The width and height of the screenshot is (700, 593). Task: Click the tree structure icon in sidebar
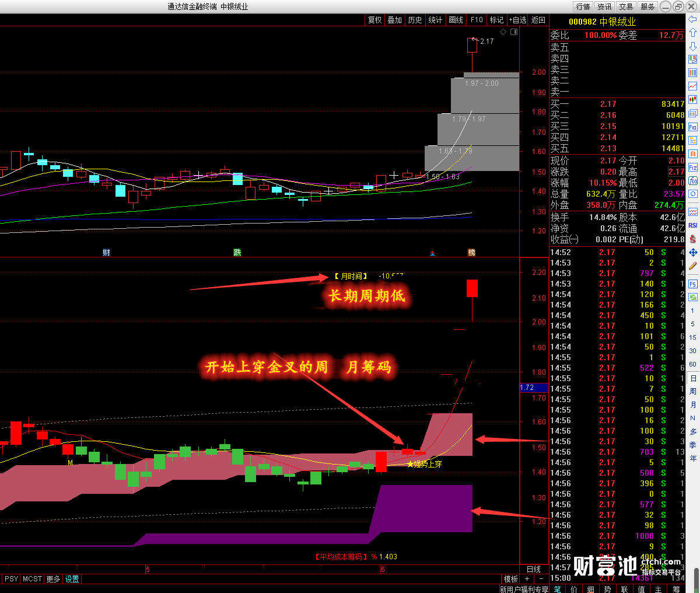[693, 140]
